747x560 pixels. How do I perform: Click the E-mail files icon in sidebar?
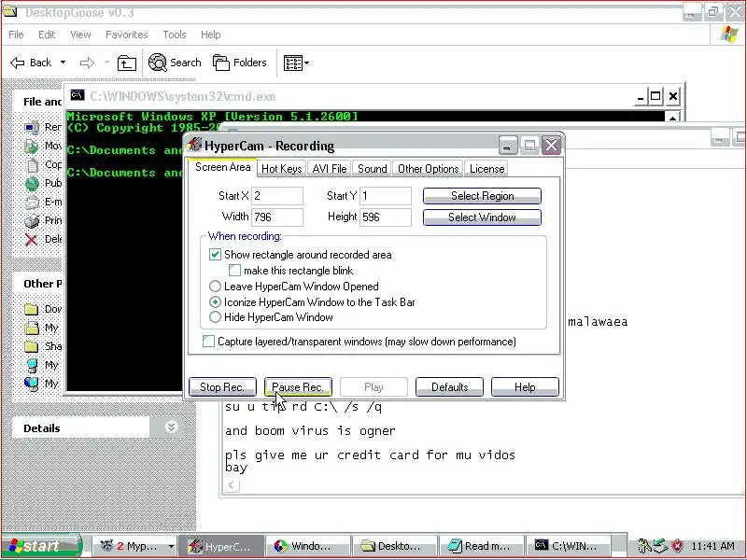(32, 202)
